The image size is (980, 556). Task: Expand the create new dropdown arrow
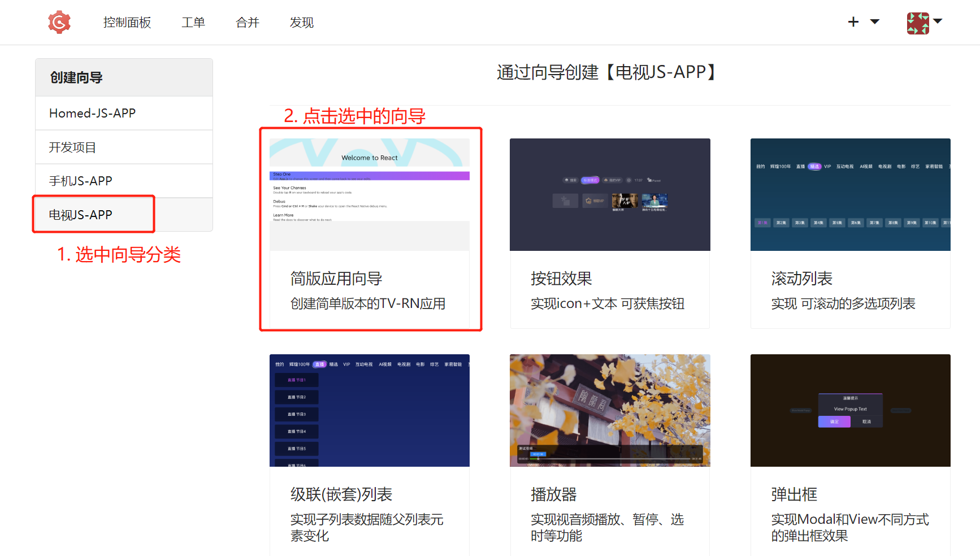point(875,22)
